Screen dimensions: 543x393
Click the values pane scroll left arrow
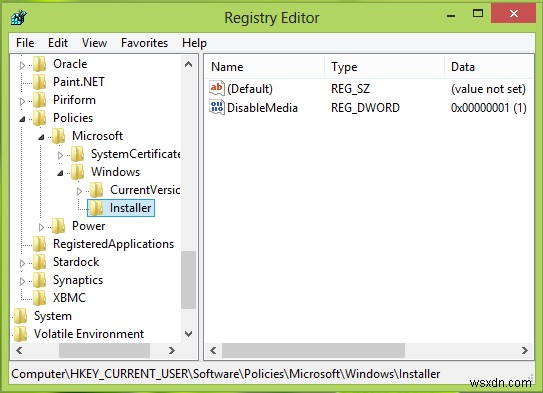tap(213, 350)
